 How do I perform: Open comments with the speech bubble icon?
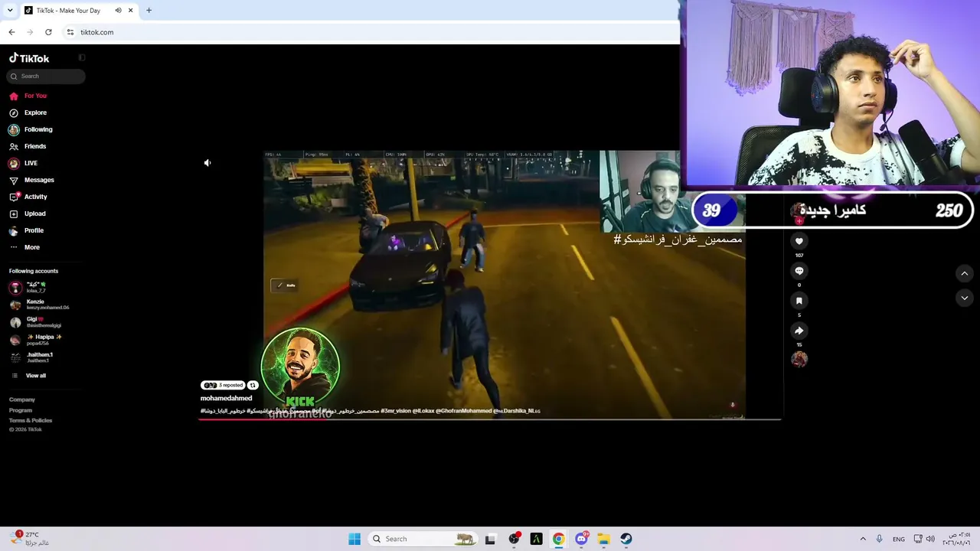point(799,271)
